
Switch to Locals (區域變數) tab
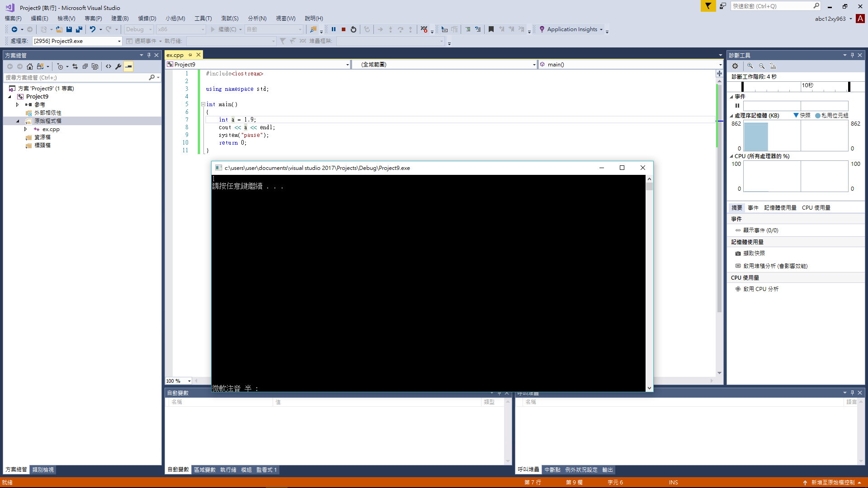click(205, 470)
